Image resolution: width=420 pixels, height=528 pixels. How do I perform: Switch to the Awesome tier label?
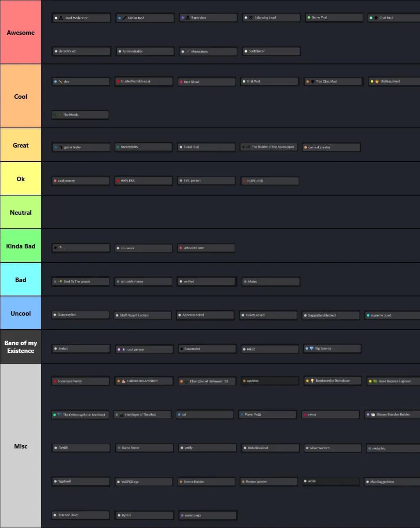[x=21, y=32]
